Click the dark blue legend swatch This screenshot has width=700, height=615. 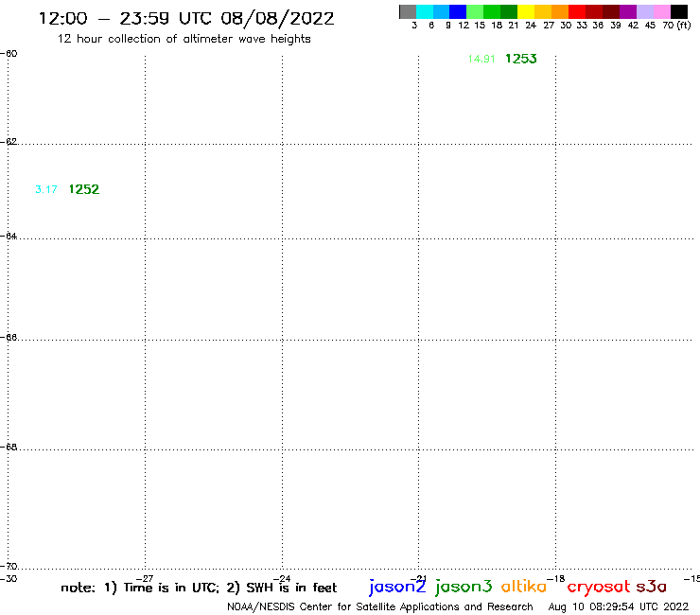pyautogui.click(x=458, y=11)
